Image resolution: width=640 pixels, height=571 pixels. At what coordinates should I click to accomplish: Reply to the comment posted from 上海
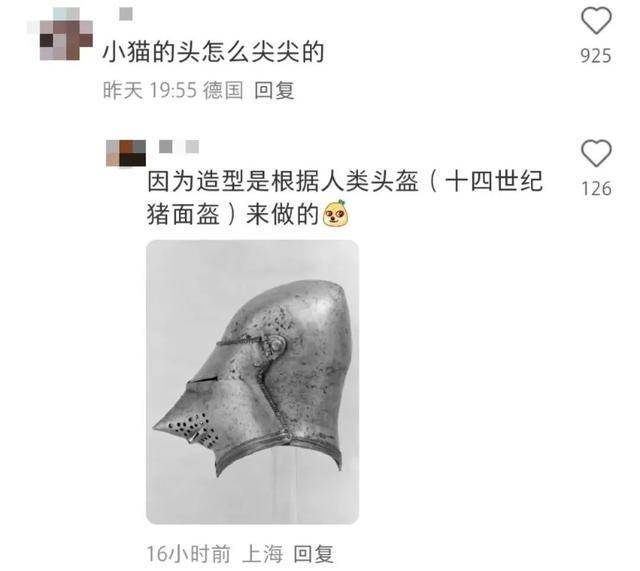tap(313, 554)
